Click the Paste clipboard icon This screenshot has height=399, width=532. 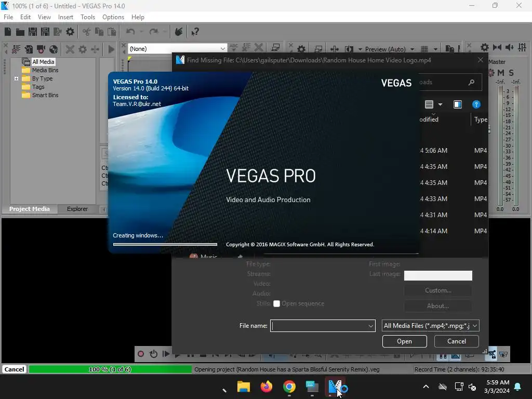(x=112, y=32)
